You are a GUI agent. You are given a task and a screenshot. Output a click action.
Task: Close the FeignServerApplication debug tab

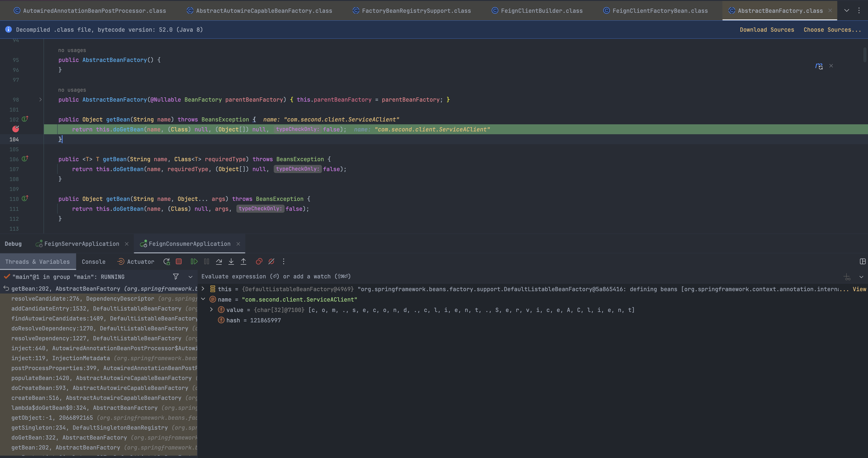[127, 244]
